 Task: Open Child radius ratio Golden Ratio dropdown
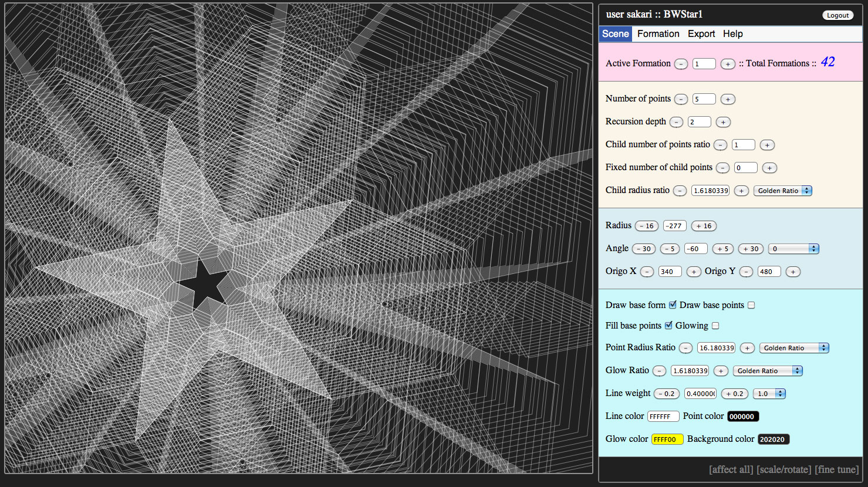coord(783,191)
